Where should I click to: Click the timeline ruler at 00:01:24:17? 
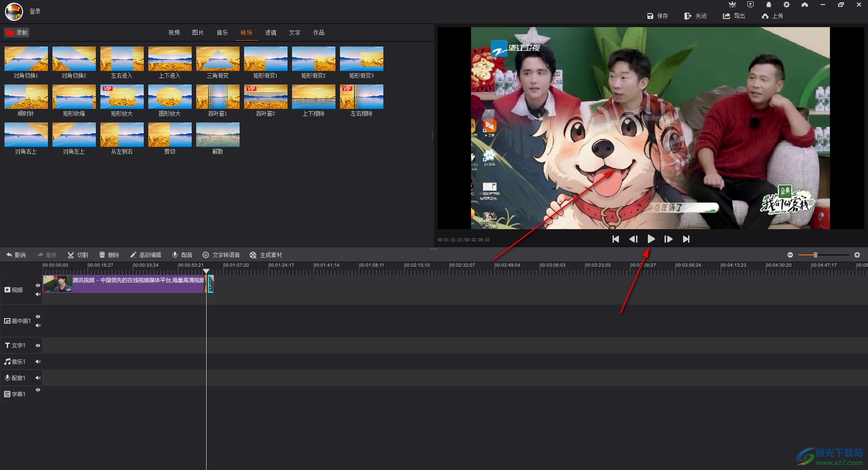(x=281, y=265)
